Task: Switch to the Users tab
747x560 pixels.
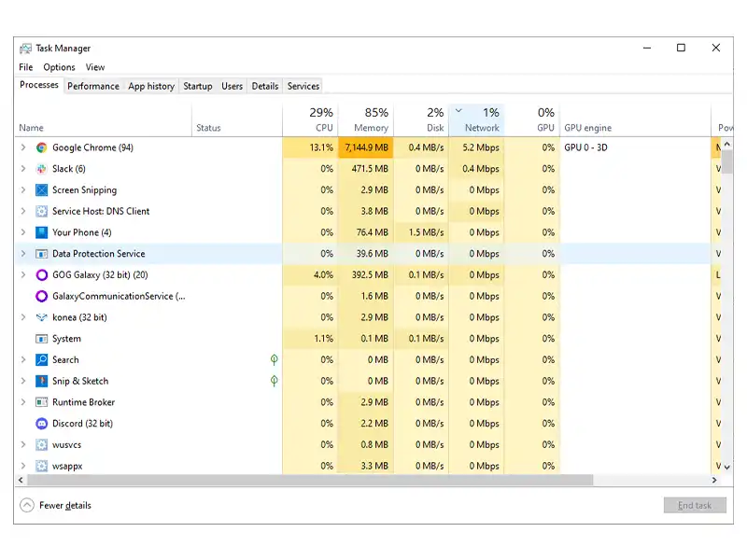Action: tap(232, 86)
